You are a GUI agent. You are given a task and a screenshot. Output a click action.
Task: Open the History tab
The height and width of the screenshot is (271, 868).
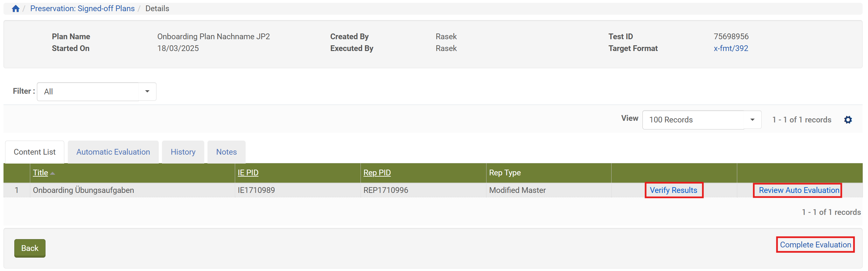(183, 152)
